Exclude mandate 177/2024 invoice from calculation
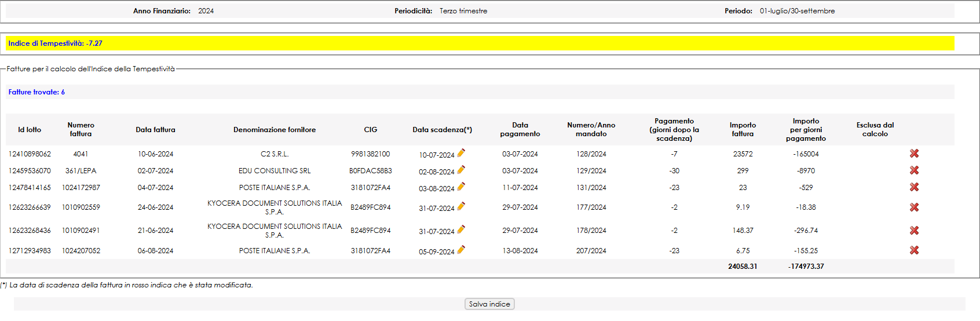This screenshot has height=321, width=980. (x=914, y=207)
